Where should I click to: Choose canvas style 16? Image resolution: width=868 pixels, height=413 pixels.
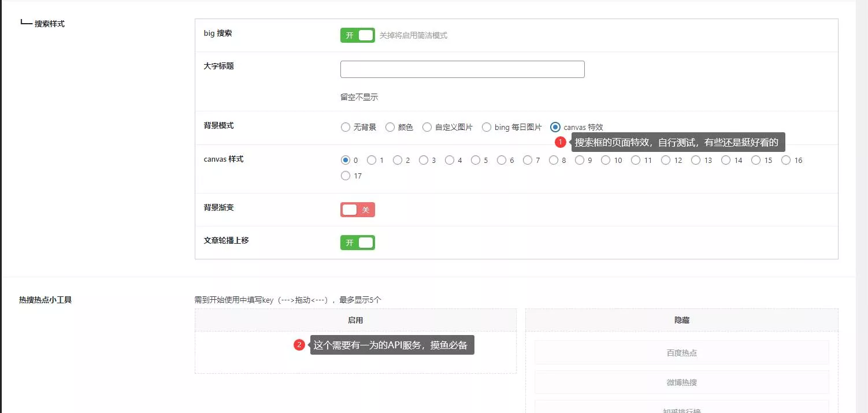pyautogui.click(x=786, y=160)
